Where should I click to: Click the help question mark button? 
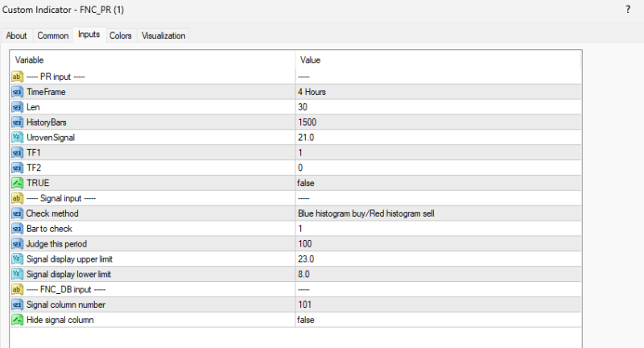tap(627, 9)
